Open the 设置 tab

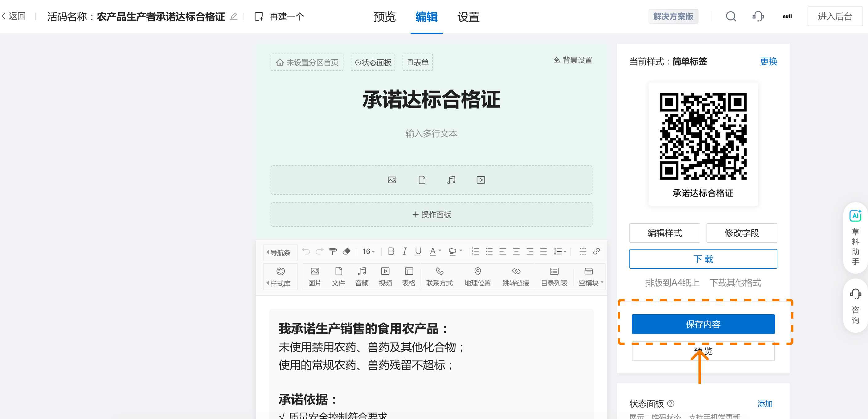(469, 17)
